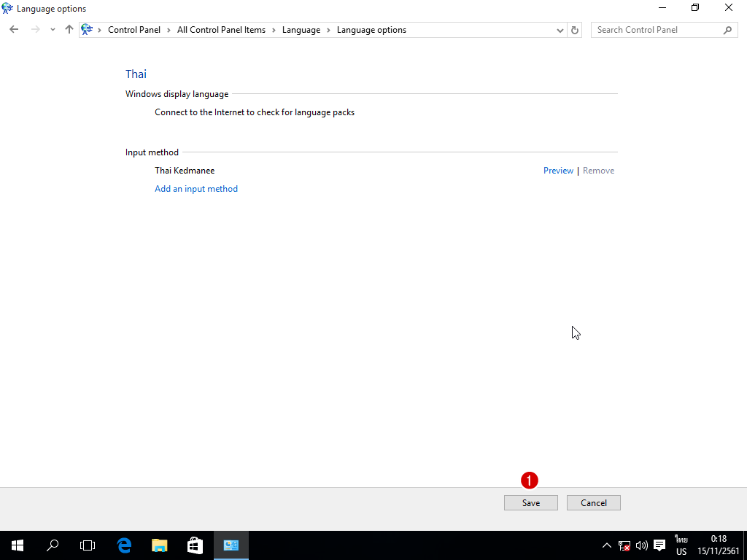
Task: Launch Microsoft Store from the taskbar
Action: pos(195,545)
